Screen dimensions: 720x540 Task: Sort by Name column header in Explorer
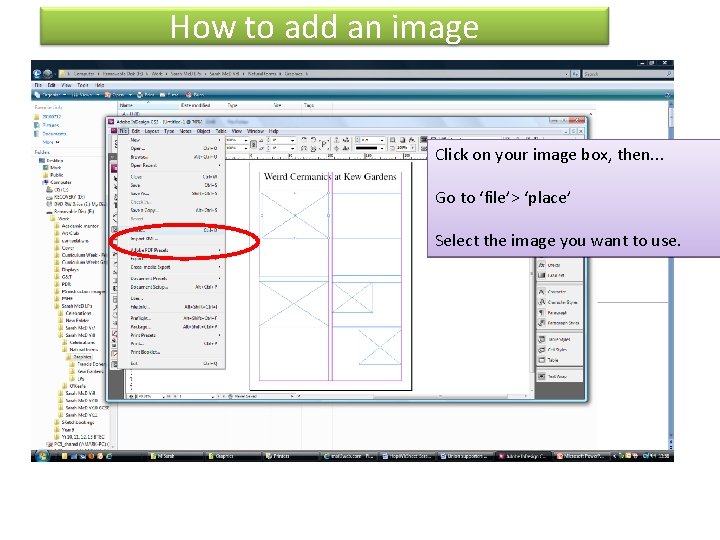coord(148,105)
